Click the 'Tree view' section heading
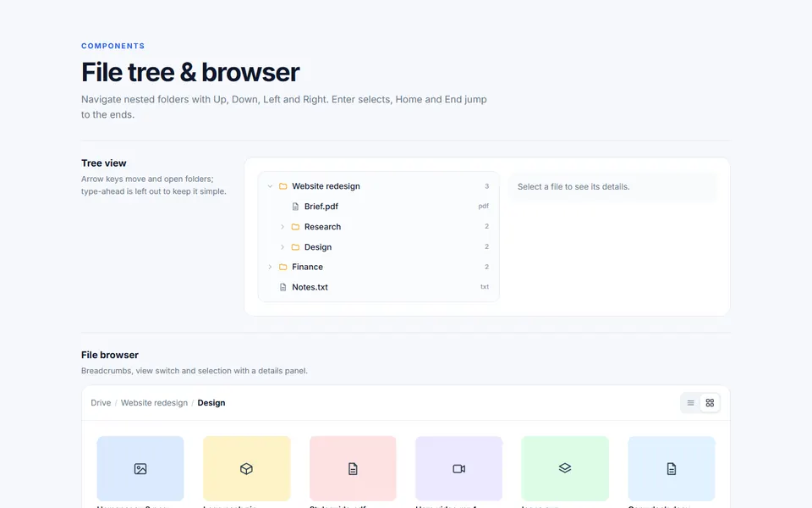 pyautogui.click(x=103, y=163)
